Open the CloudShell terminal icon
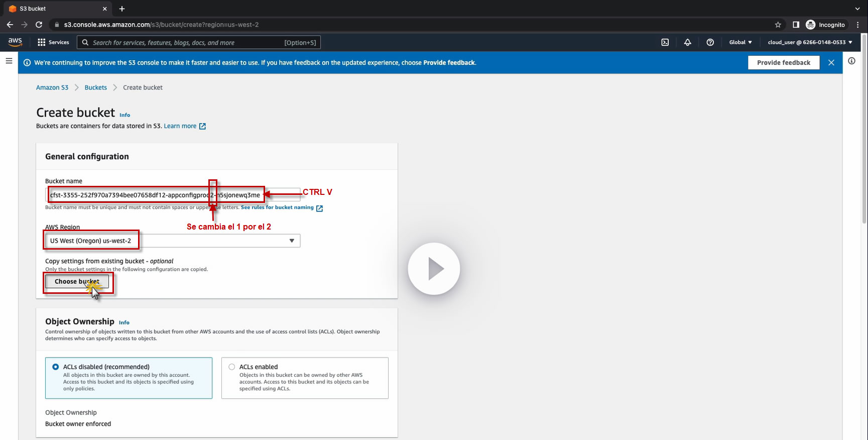 pos(665,42)
